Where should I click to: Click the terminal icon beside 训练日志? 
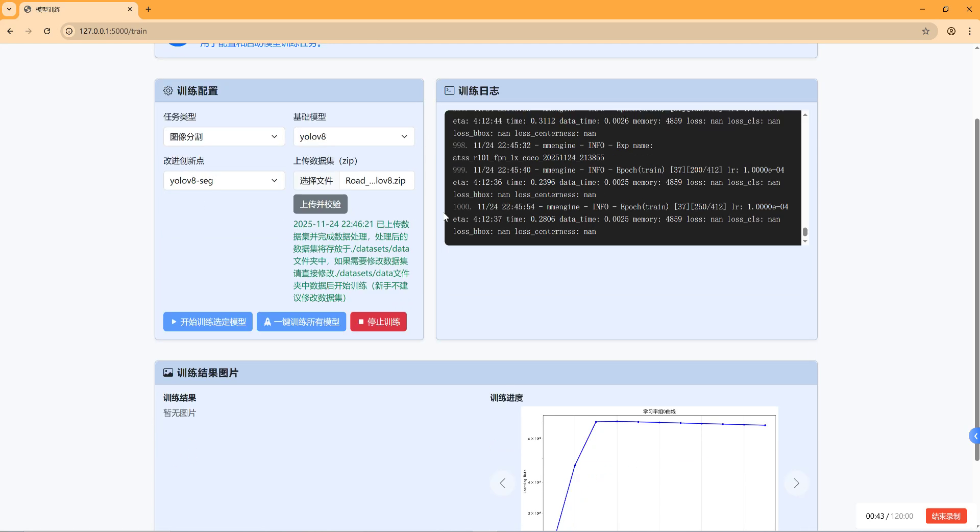tap(450, 91)
